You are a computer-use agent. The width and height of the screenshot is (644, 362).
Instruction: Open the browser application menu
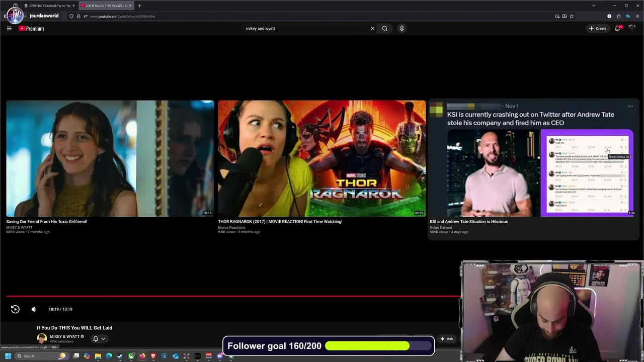pyautogui.click(x=637, y=16)
